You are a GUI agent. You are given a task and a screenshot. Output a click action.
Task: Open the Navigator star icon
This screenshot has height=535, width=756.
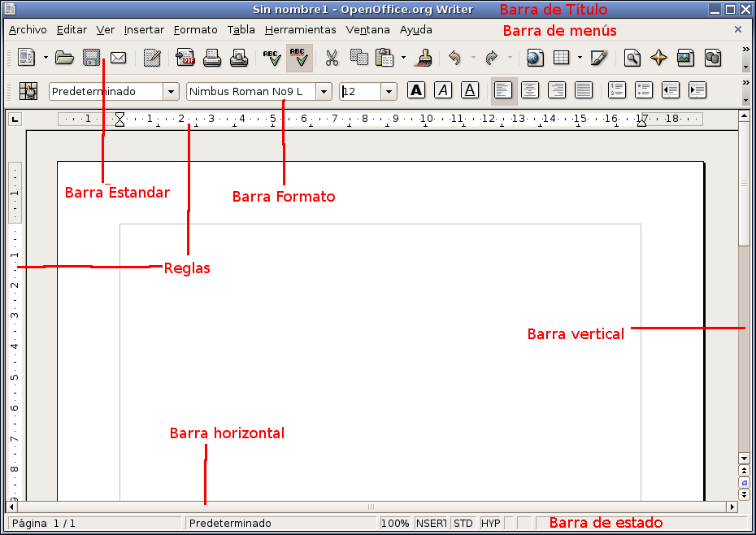pos(658,58)
